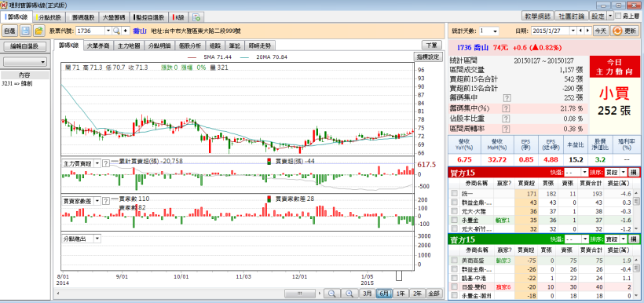Open the folder icon beside save
Image resolution: width=644 pixels, height=303 pixels.
coord(39,31)
